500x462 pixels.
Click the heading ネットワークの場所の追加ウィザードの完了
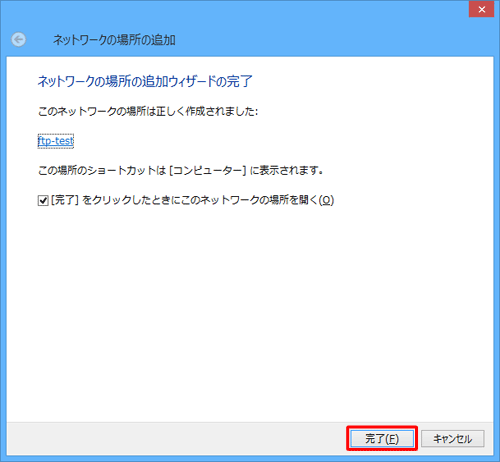[145, 81]
